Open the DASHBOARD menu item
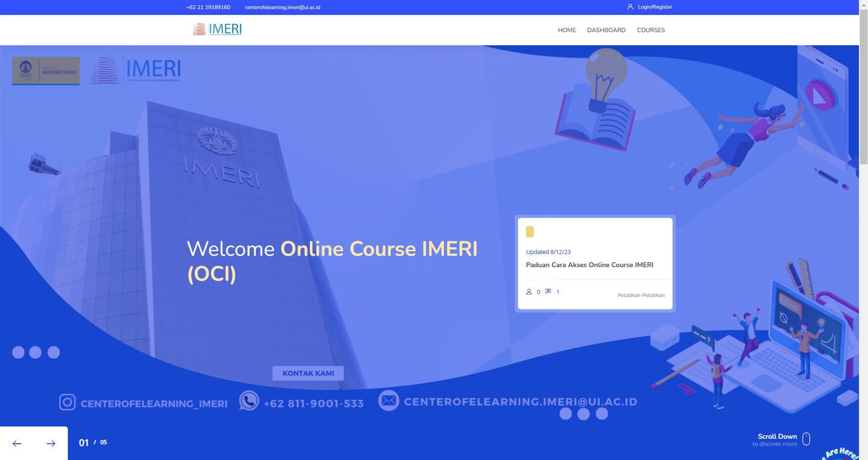Viewport: 868px width, 460px height. (606, 30)
